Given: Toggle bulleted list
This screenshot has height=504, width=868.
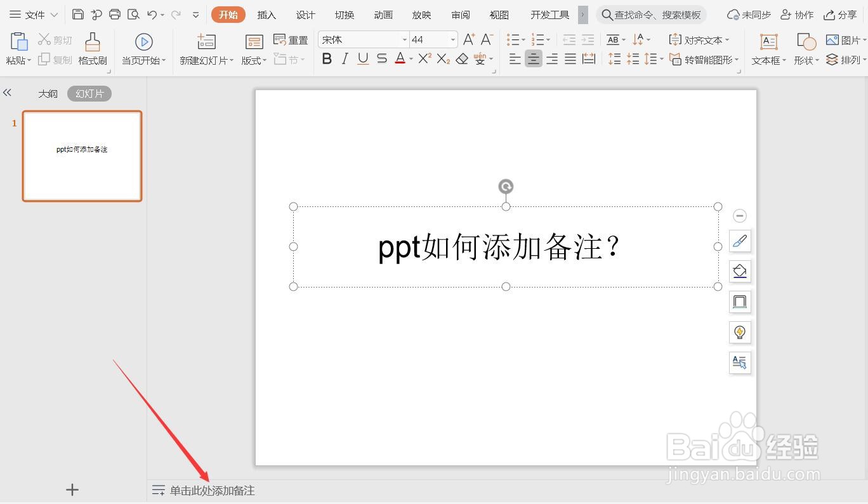Looking at the screenshot, I should pos(513,39).
